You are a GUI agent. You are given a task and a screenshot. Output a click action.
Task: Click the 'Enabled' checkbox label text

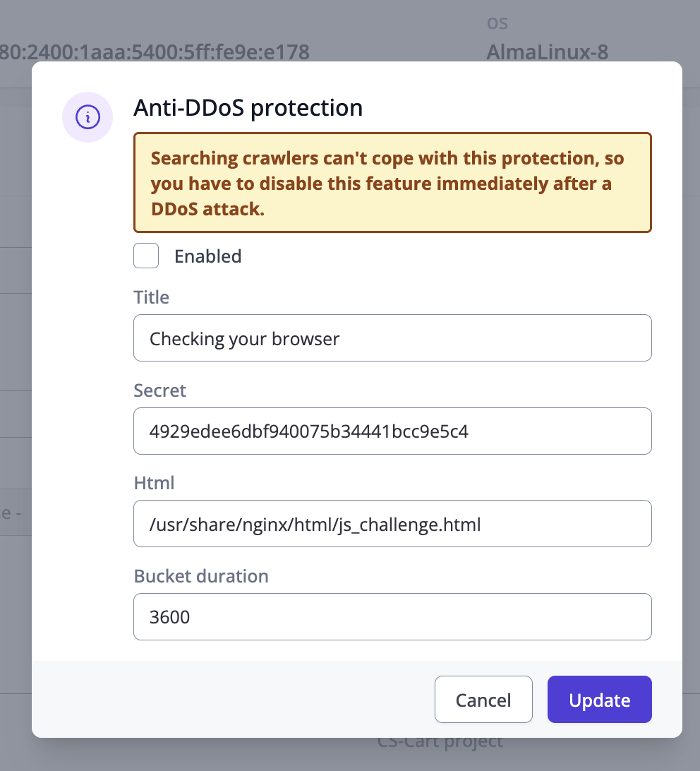tap(207, 256)
